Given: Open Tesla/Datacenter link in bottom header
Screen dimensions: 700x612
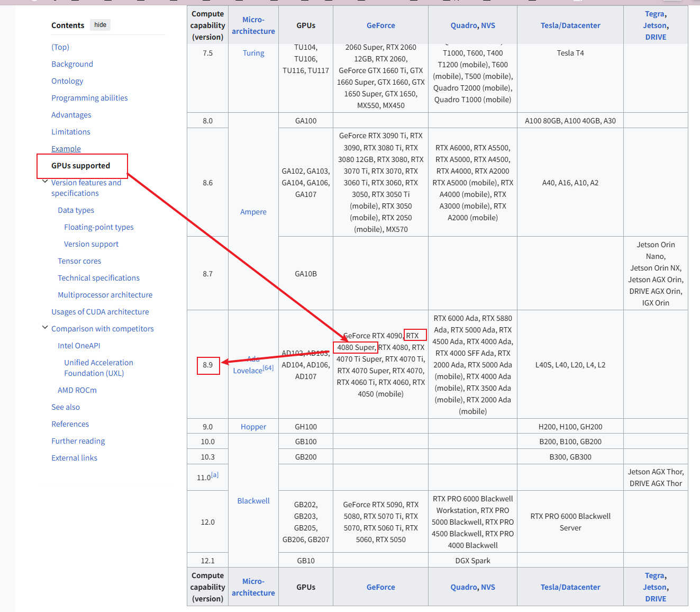Looking at the screenshot, I should coord(570,587).
